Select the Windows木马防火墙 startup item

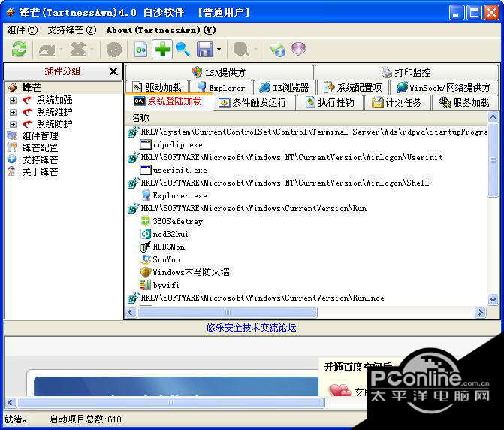point(191,272)
